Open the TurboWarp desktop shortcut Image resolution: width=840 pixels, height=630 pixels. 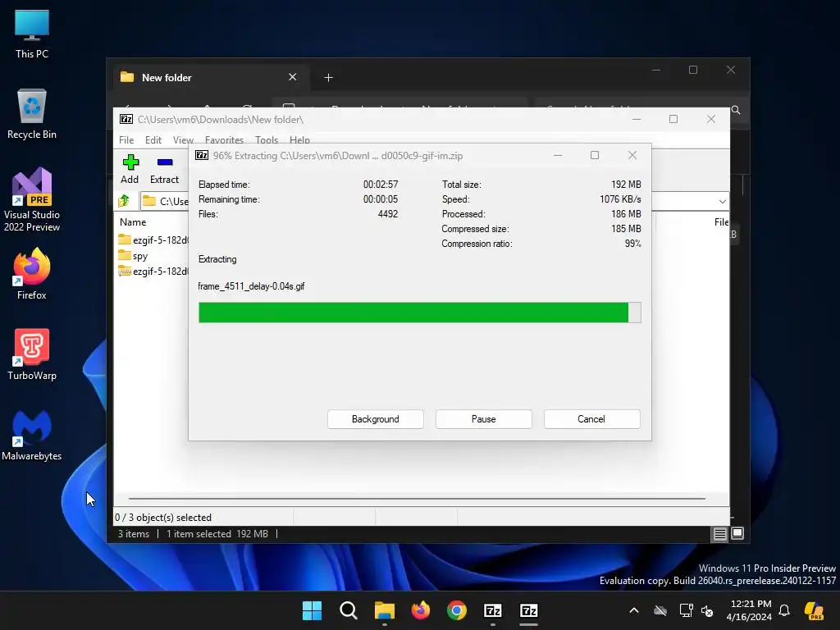pyautogui.click(x=32, y=354)
